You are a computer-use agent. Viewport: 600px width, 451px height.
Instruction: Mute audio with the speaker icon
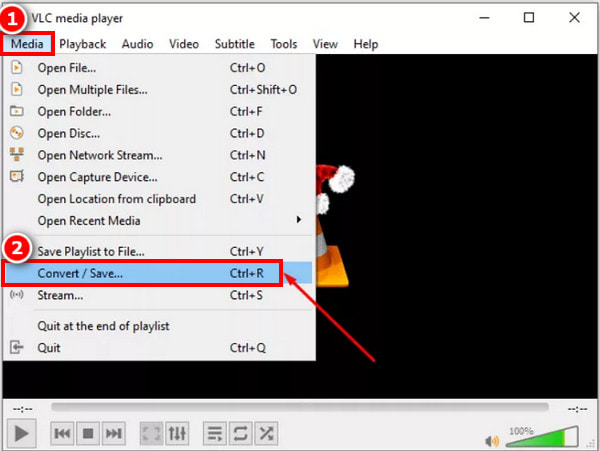(x=492, y=441)
